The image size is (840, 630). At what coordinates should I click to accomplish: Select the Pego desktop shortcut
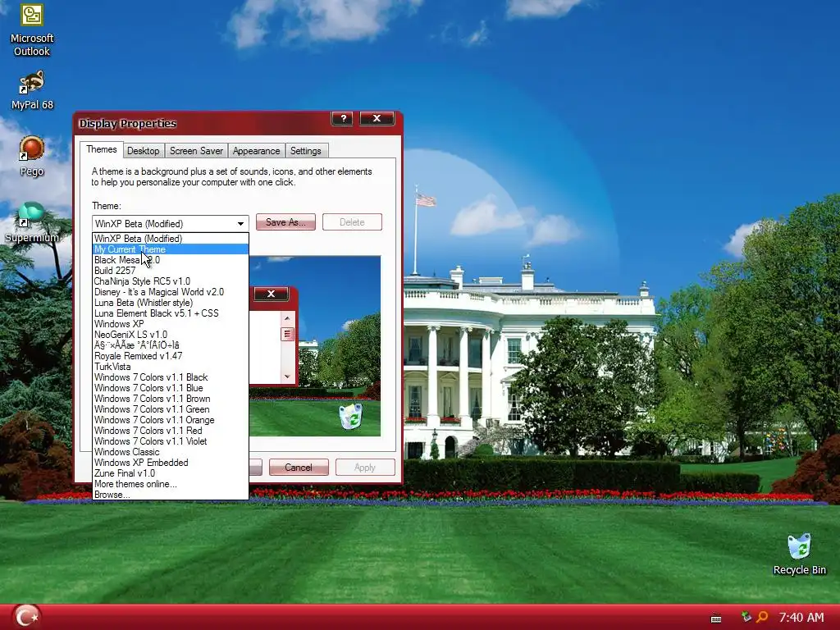pos(32,157)
